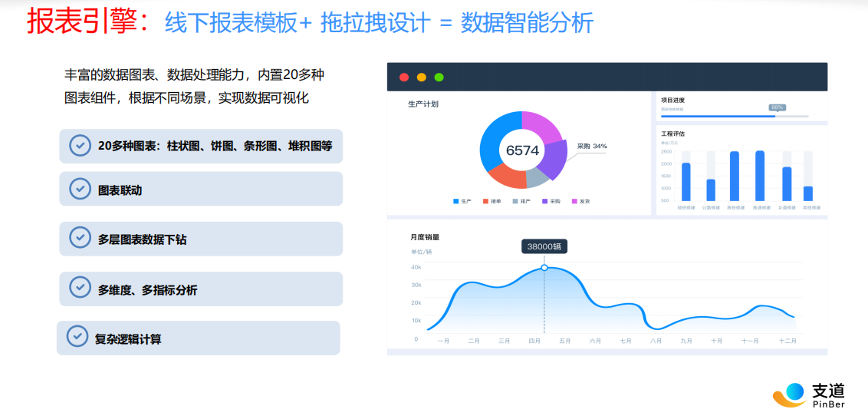
Task: Click the 项目进度 progress bar
Action: (x=734, y=117)
